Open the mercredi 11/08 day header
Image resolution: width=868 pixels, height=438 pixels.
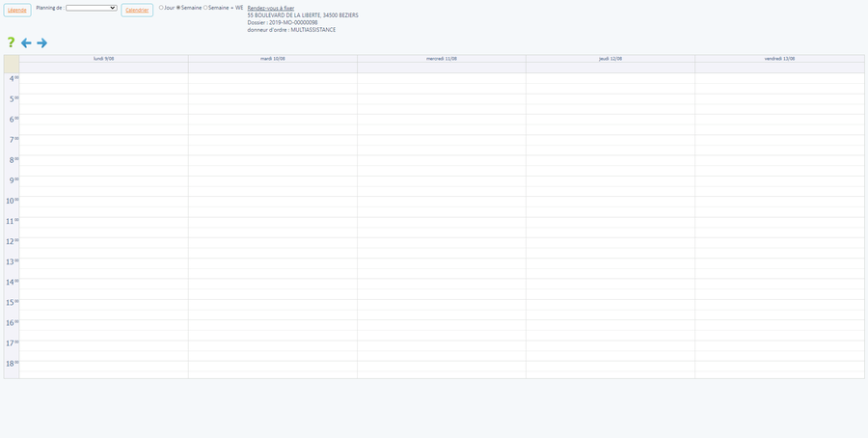(441, 59)
